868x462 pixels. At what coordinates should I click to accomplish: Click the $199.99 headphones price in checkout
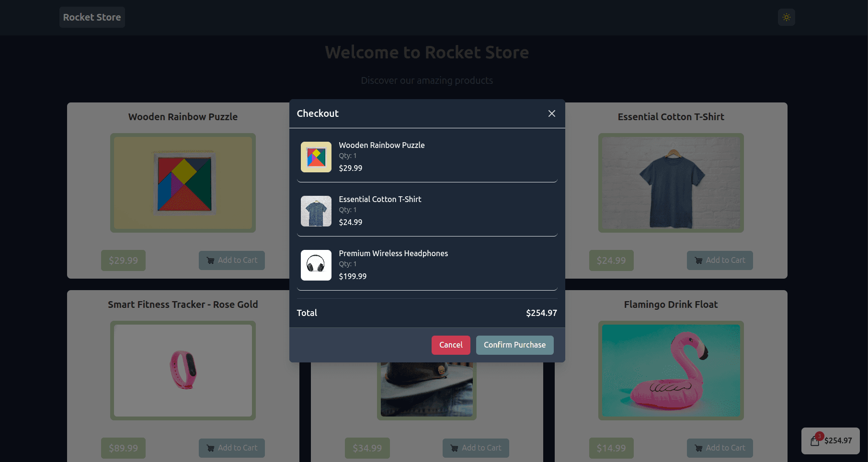pos(353,276)
